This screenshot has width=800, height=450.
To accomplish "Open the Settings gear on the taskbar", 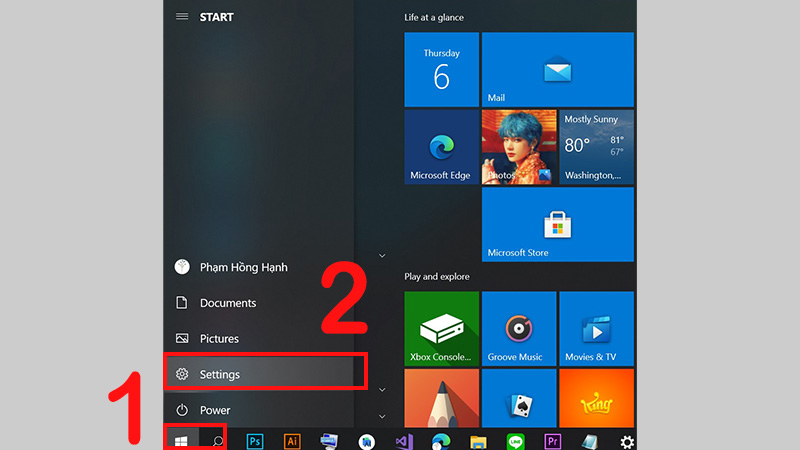I will 627,441.
